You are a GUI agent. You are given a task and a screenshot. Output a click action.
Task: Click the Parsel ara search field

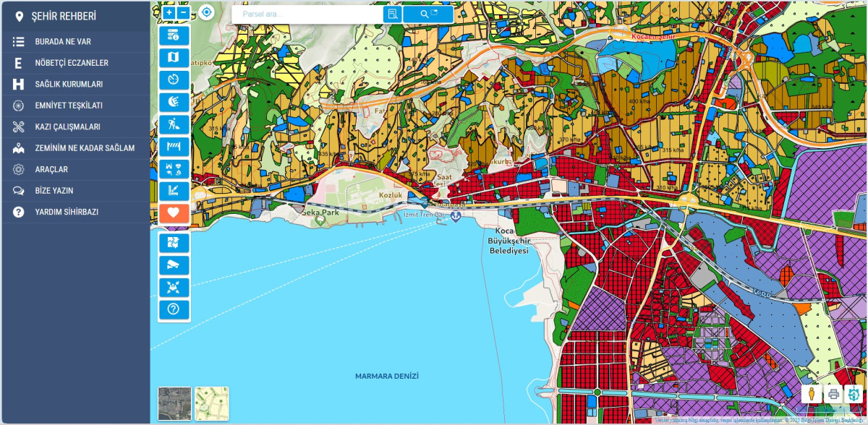point(307,14)
